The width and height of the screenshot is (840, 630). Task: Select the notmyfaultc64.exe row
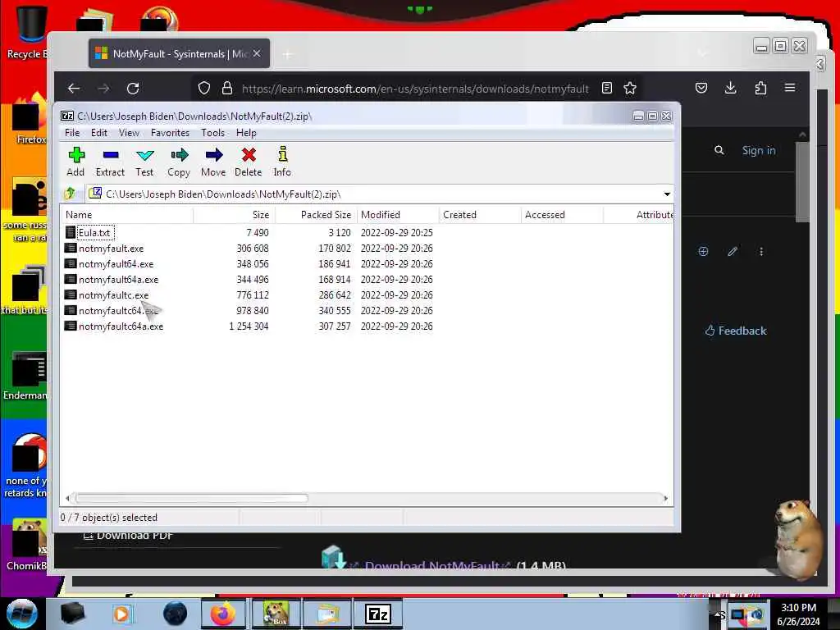[118, 311]
